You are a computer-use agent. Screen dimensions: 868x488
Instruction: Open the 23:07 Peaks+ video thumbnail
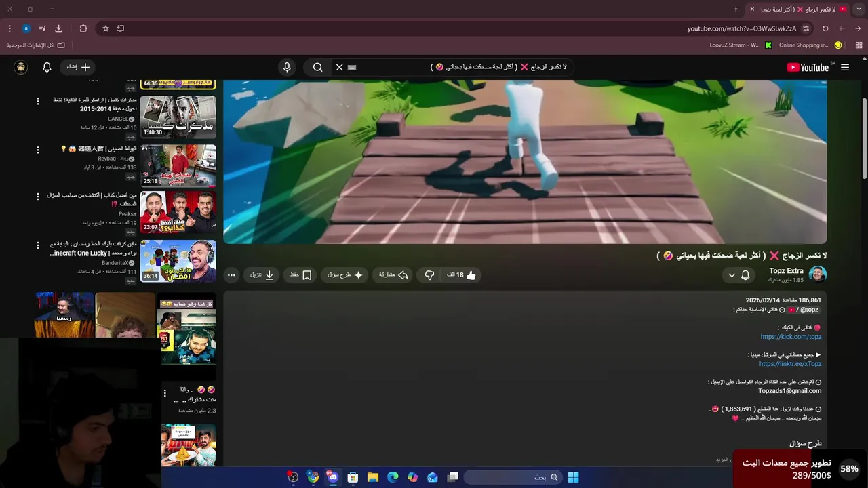point(178,212)
